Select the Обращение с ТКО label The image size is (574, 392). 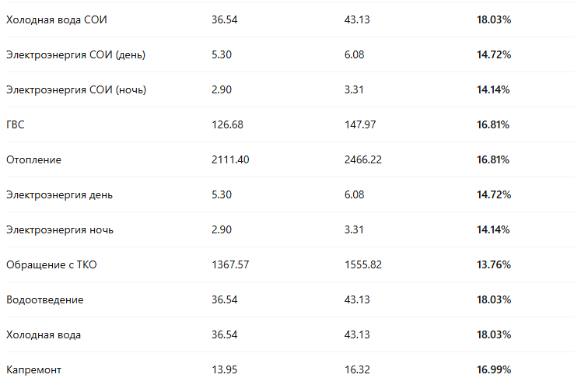[51, 265]
